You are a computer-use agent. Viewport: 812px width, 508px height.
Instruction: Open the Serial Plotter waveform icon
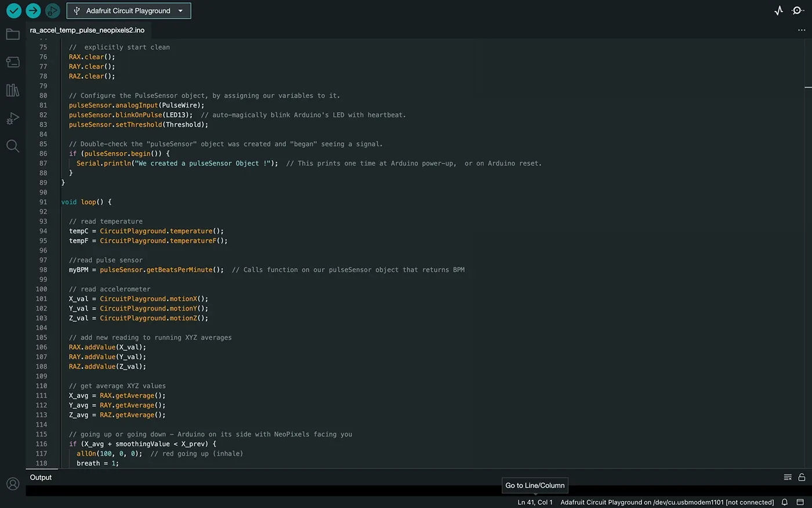click(778, 10)
